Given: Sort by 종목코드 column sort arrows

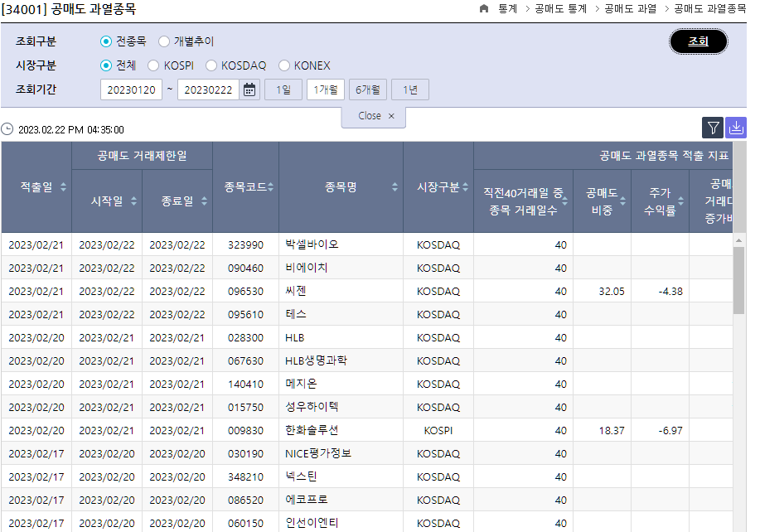Looking at the screenshot, I should point(270,187).
